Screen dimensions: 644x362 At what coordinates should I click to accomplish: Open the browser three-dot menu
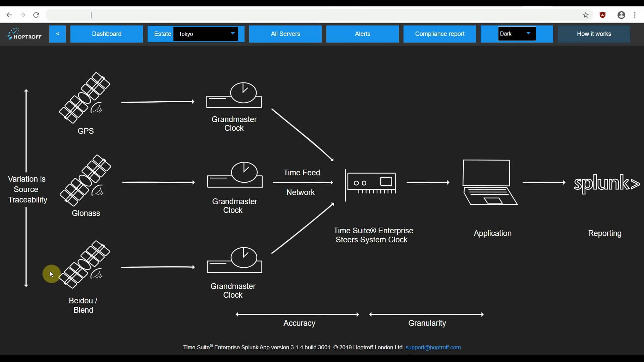click(x=636, y=15)
